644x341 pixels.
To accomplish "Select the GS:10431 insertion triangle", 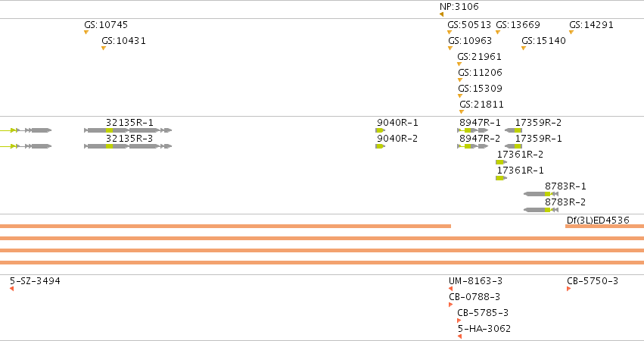I will click(x=104, y=48).
